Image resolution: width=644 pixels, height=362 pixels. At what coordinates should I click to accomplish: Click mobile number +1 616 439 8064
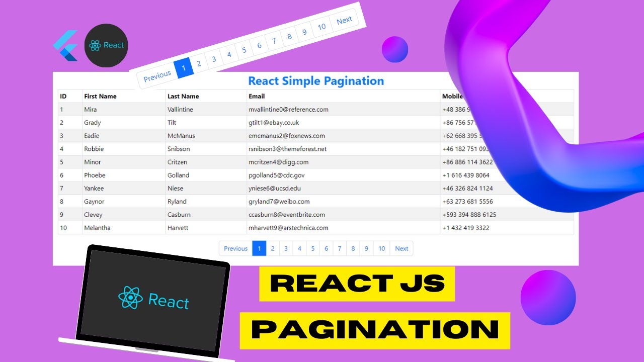click(x=466, y=175)
